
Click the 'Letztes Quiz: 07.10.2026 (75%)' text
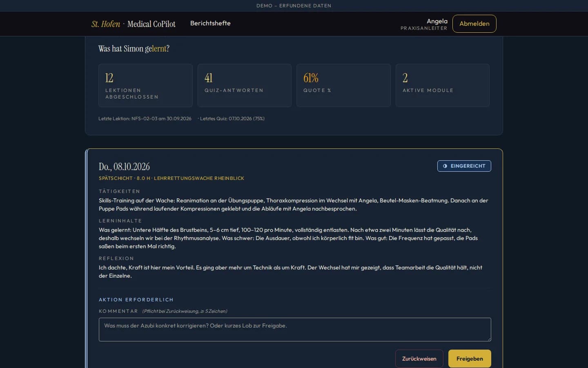(x=232, y=119)
